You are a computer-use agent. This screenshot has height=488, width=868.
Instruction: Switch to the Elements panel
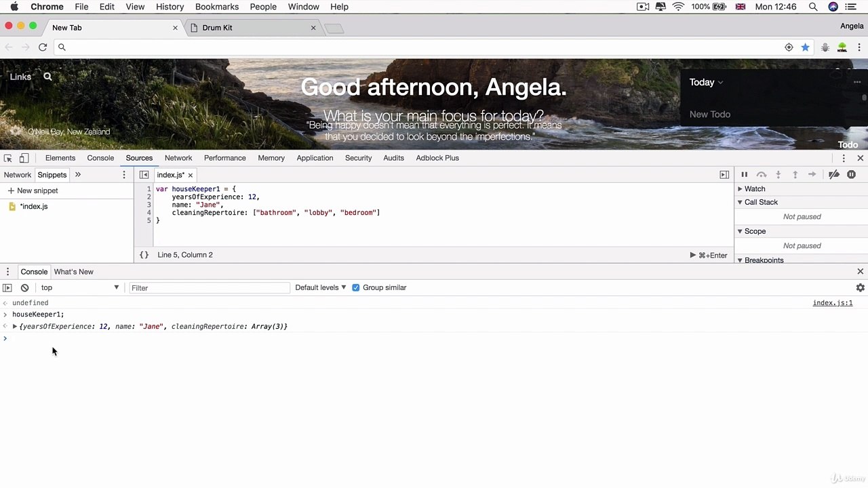[x=60, y=158]
